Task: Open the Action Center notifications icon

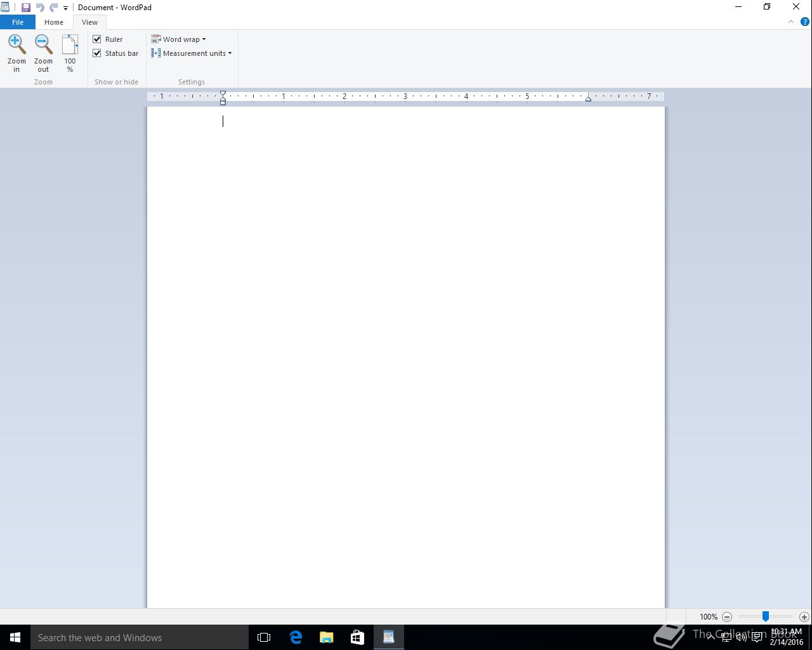Action: (x=757, y=637)
